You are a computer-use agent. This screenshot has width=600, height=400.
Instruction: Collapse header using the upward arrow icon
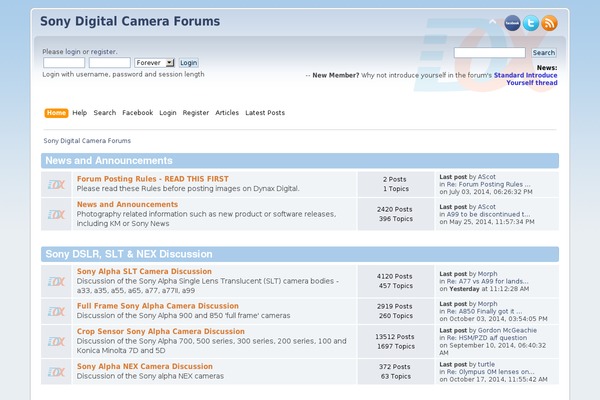492,22
